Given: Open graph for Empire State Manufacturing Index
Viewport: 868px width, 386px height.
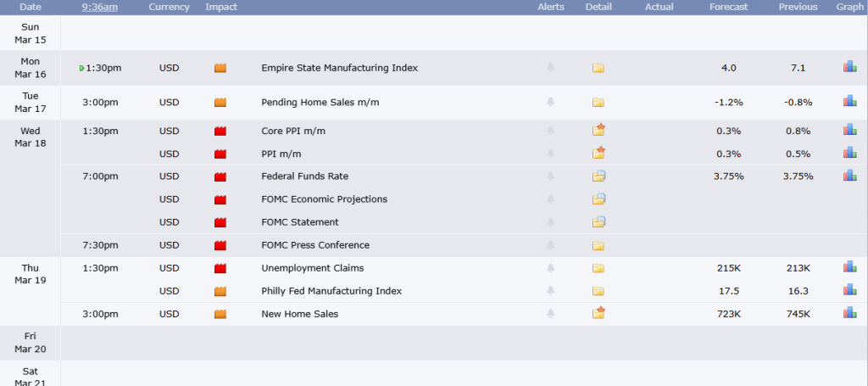Looking at the screenshot, I should coord(849,67).
